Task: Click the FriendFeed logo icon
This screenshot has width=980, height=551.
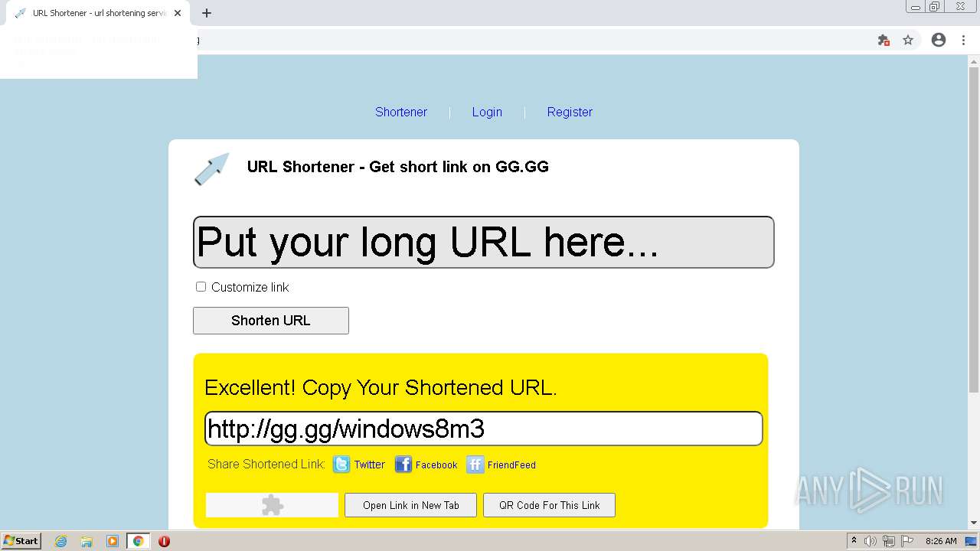Action: pos(475,465)
